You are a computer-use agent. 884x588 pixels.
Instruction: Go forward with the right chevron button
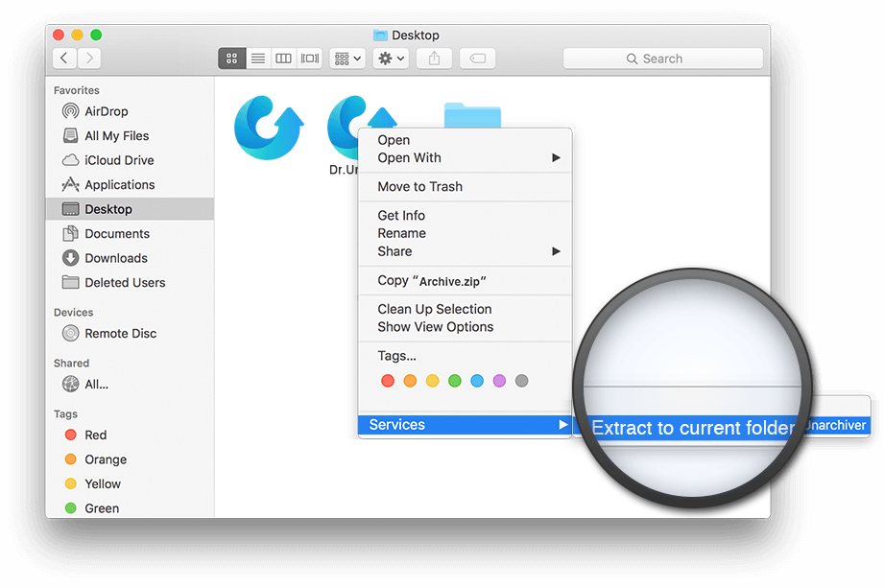coord(89,58)
